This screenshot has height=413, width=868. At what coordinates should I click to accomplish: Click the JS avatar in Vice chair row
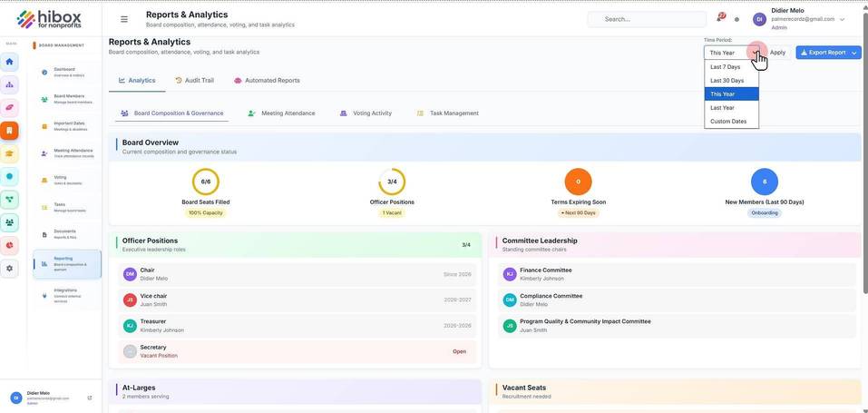point(130,300)
